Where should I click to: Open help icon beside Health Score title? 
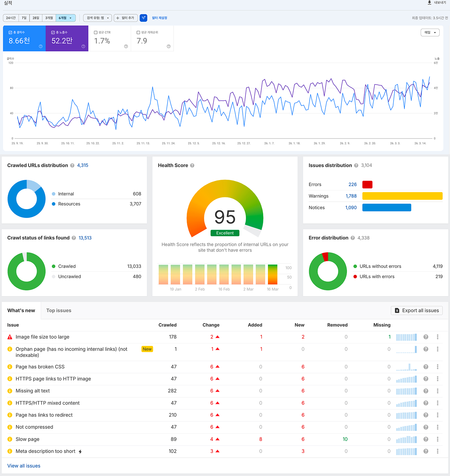(192, 165)
